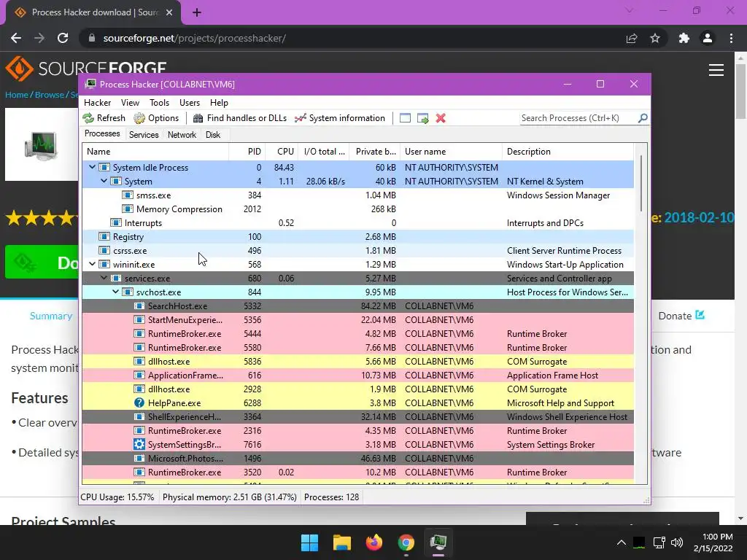Open Options from the toolbar

pyautogui.click(x=156, y=118)
